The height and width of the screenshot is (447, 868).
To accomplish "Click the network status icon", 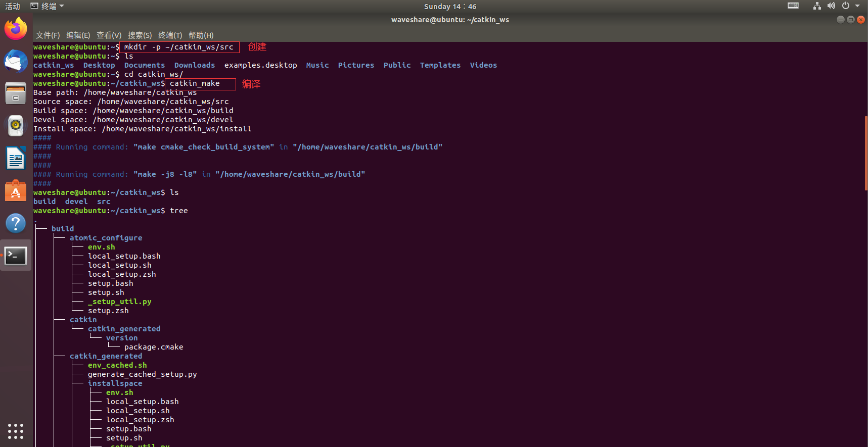I will click(817, 6).
